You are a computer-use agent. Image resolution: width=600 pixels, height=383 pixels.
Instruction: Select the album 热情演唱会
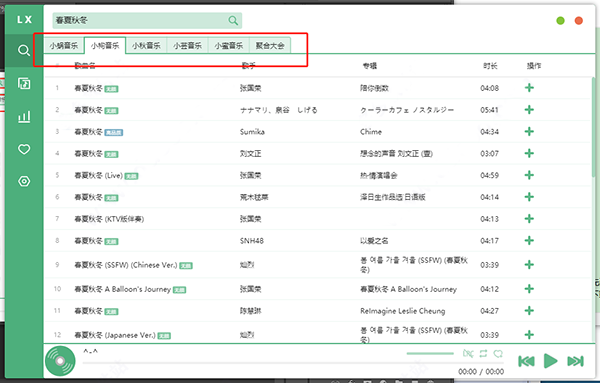378,175
